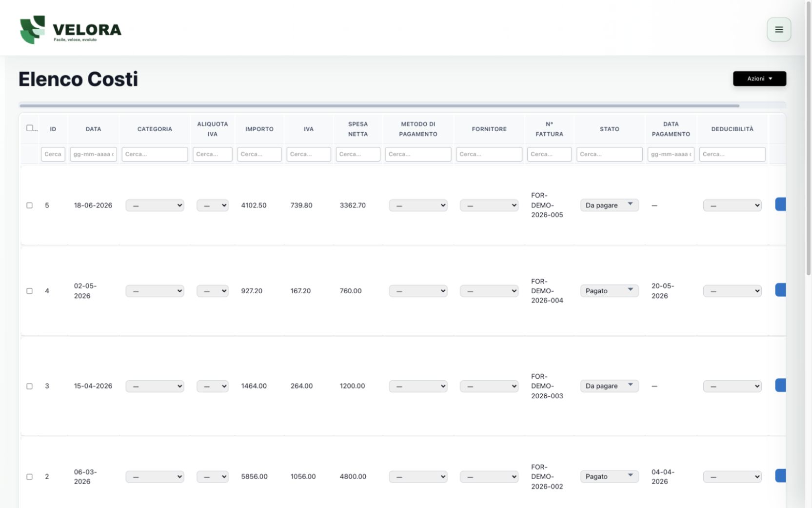Sort by the CATEGORIA column header
812x508 pixels.
tap(155, 129)
